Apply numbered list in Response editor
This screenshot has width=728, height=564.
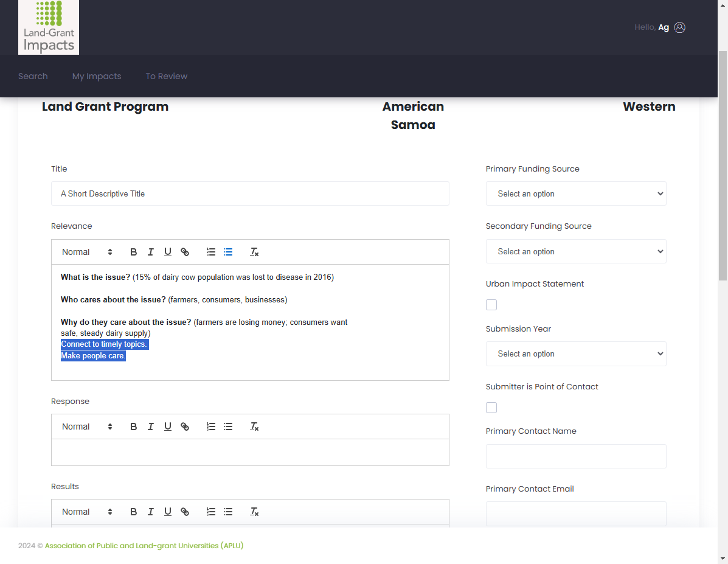coord(211,426)
